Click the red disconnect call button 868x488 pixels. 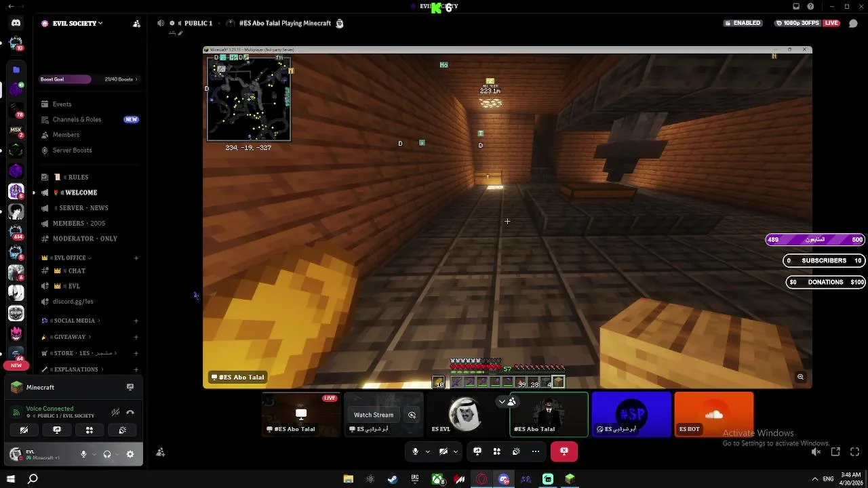[564, 451]
